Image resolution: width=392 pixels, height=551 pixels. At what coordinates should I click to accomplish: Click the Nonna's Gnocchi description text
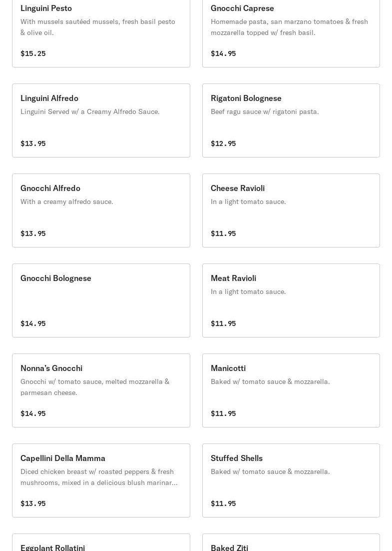click(x=95, y=387)
